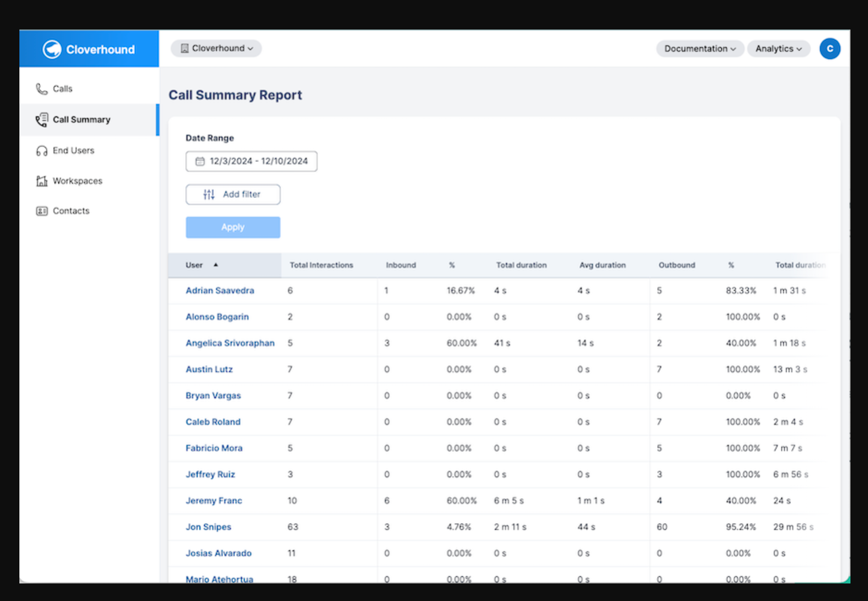Click the Avg duration column header

pyautogui.click(x=603, y=265)
